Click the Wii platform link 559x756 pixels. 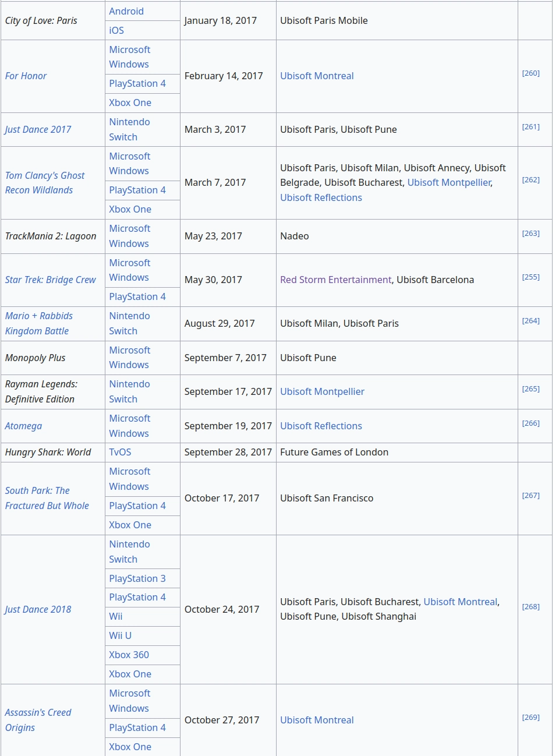click(116, 616)
